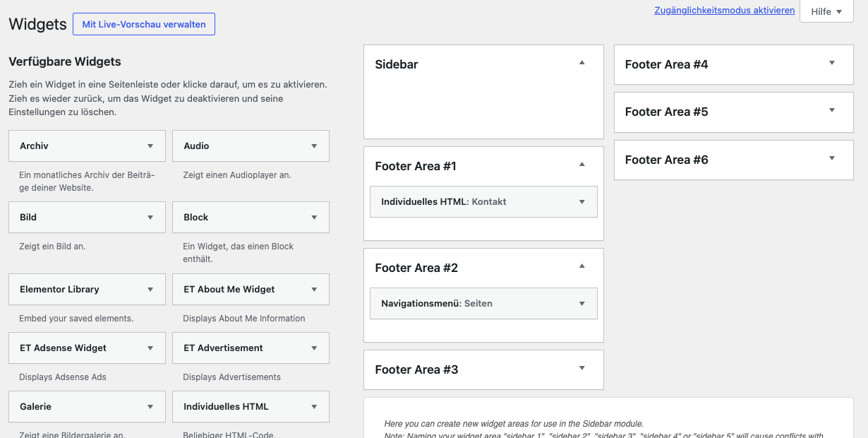The height and width of the screenshot is (438, 868).
Task: Collapse Footer Area #1 arrow
Action: (x=582, y=165)
